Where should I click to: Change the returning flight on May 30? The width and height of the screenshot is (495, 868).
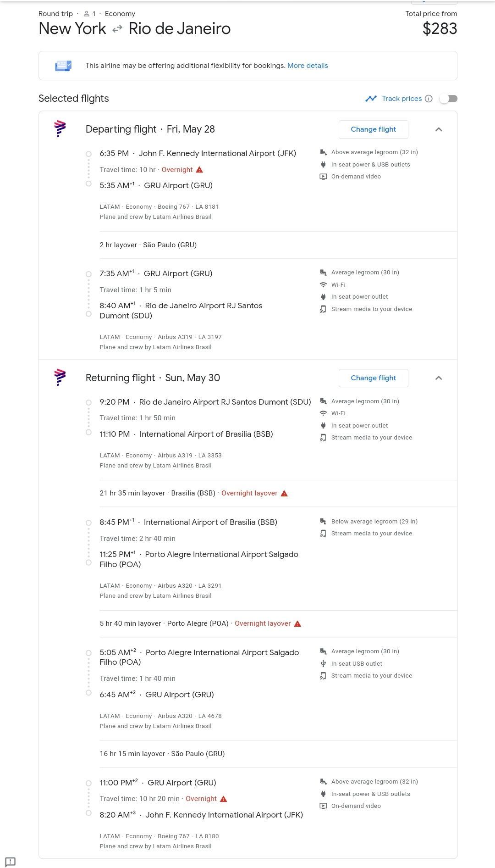click(373, 378)
